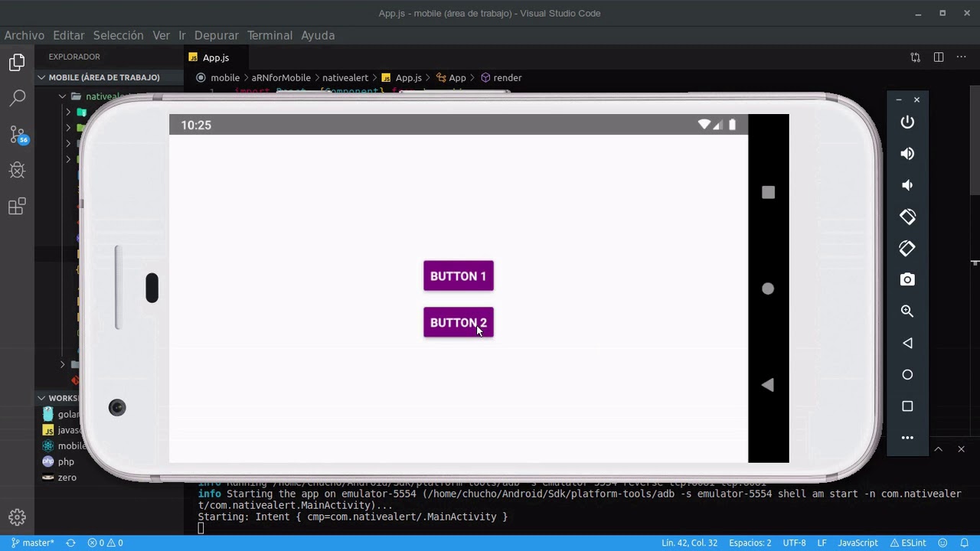The height and width of the screenshot is (551, 980).
Task: Open the Explorer view in the activity bar
Action: [17, 63]
